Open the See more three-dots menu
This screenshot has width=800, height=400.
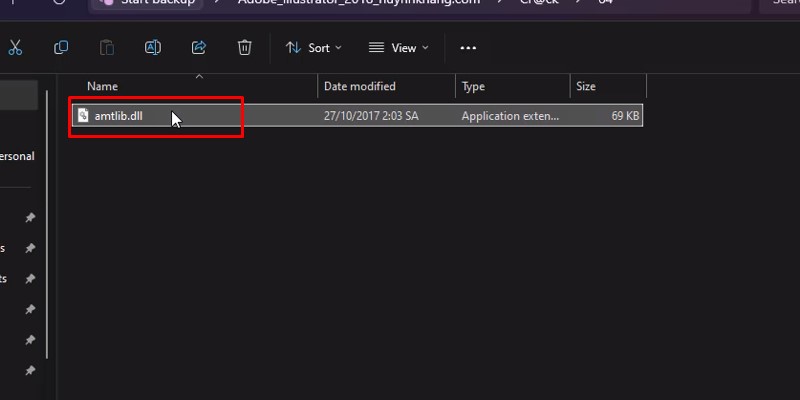(468, 48)
